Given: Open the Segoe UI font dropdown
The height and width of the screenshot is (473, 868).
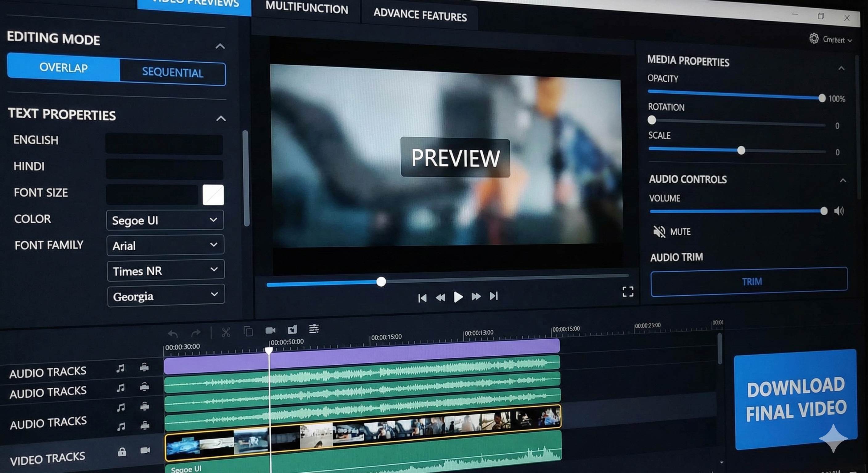Looking at the screenshot, I should tap(165, 220).
